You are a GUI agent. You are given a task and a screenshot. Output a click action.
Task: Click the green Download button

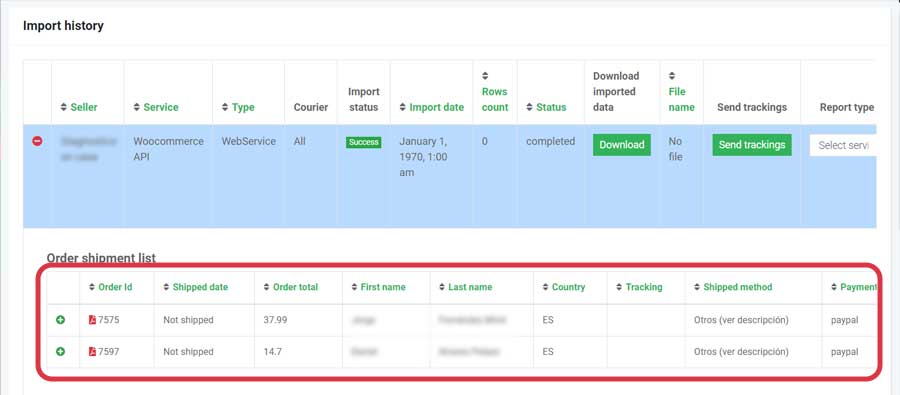tap(622, 145)
